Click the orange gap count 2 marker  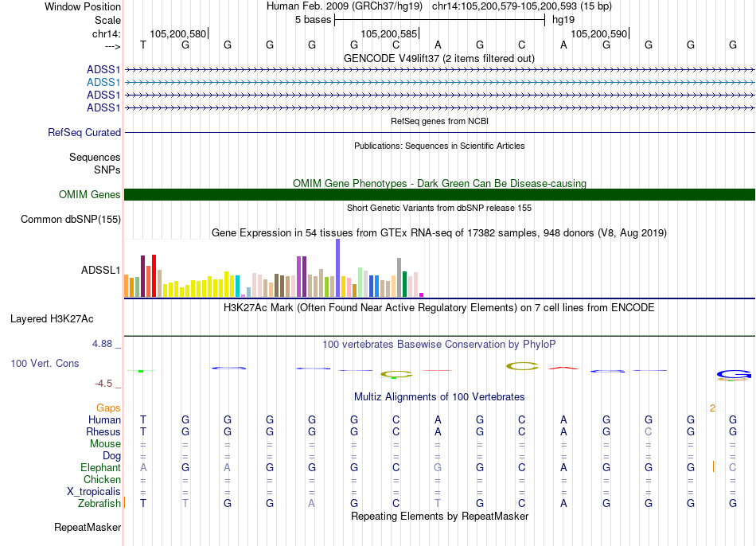pyautogui.click(x=712, y=408)
